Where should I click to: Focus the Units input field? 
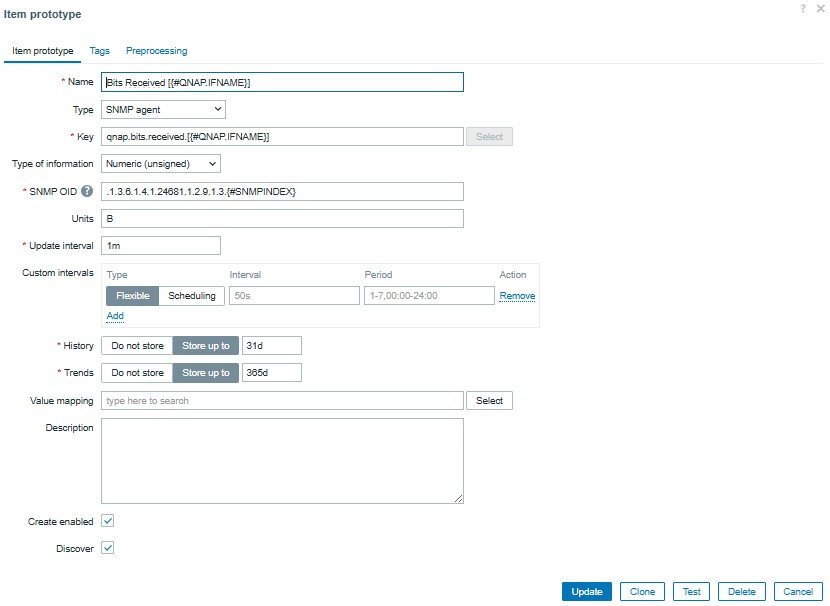coord(282,219)
